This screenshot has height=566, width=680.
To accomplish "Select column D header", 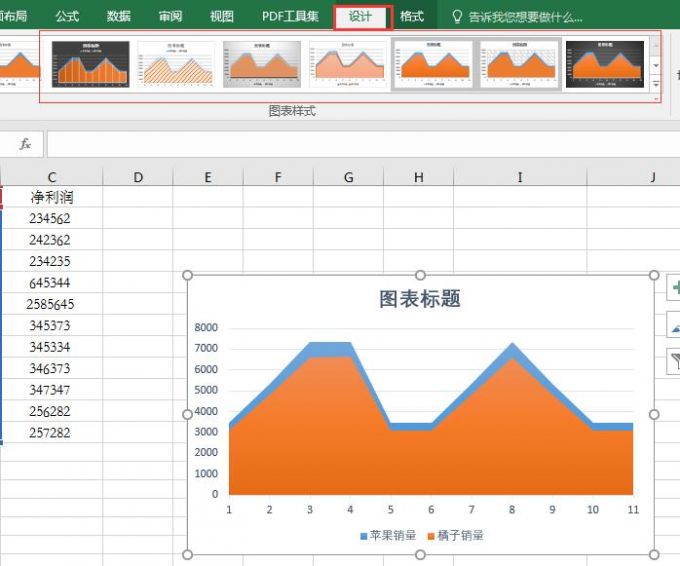I will click(138, 177).
